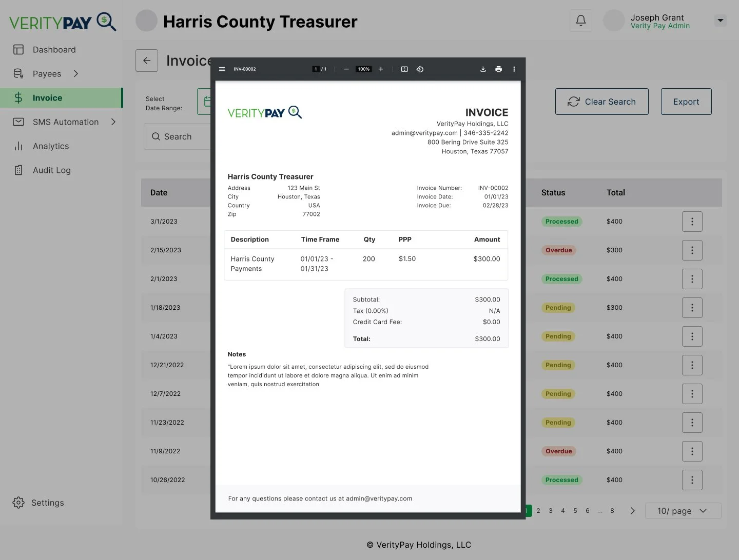Open the Joseph Grant profile dropdown
The height and width of the screenshot is (560, 739).
point(721,21)
